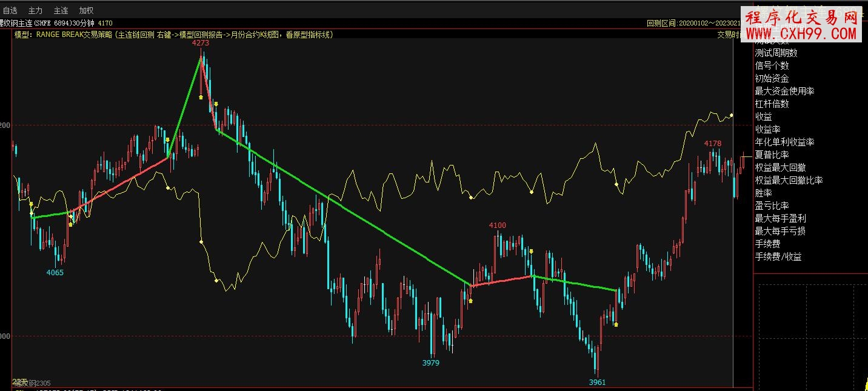The image size is (868, 391).
Task: Select 权益最大回撤比率 metric row
Action: [789, 180]
